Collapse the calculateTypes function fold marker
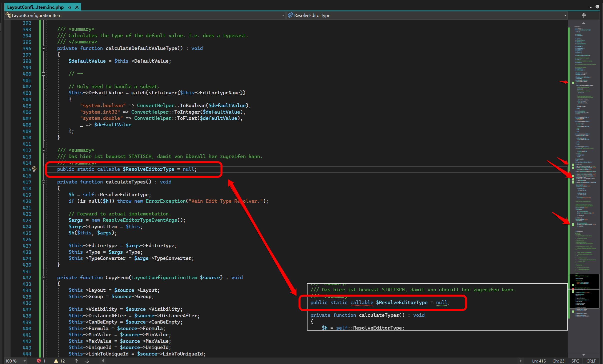 point(43,182)
